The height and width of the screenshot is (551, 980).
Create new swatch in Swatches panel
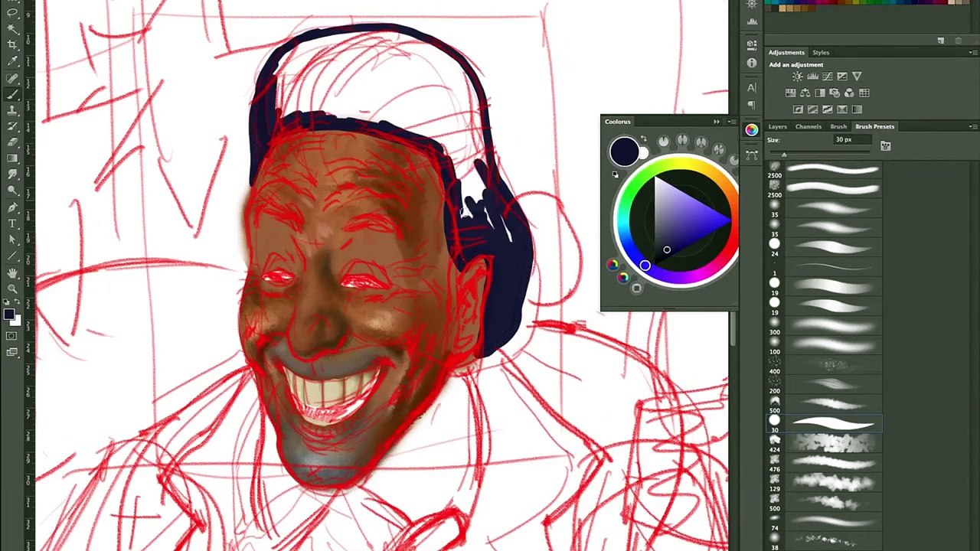[941, 41]
